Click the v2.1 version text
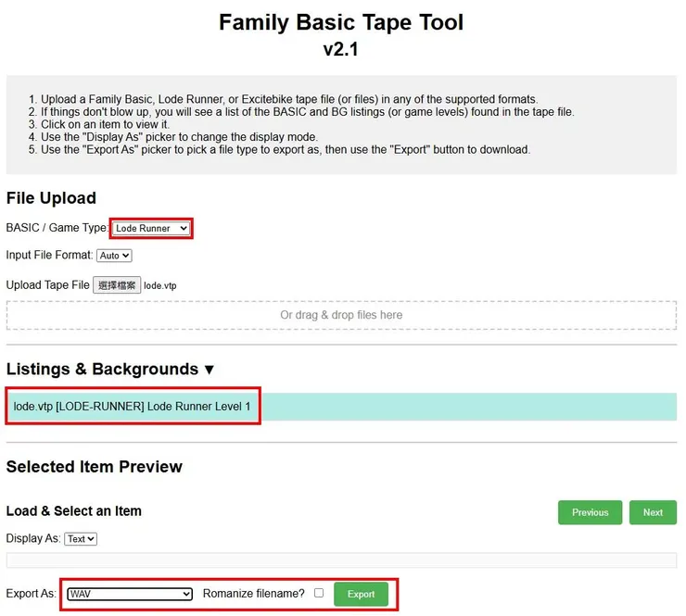The height and width of the screenshot is (616, 686). coord(341,50)
